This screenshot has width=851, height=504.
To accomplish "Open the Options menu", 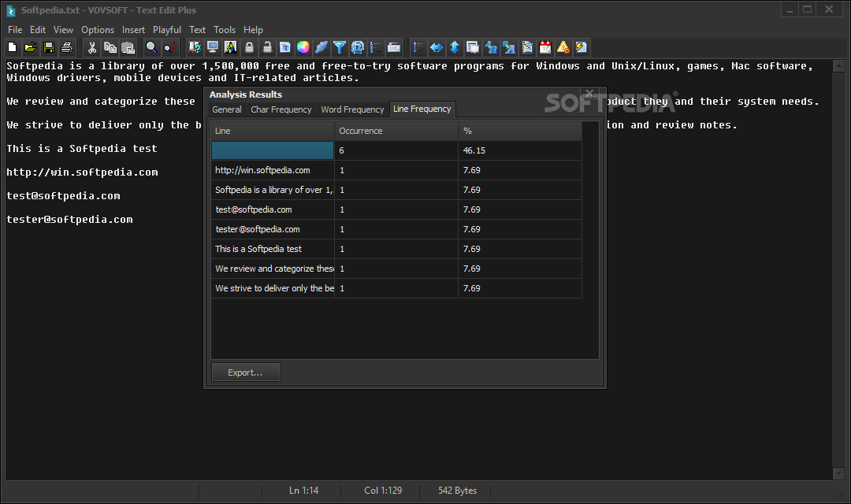I will [98, 30].
